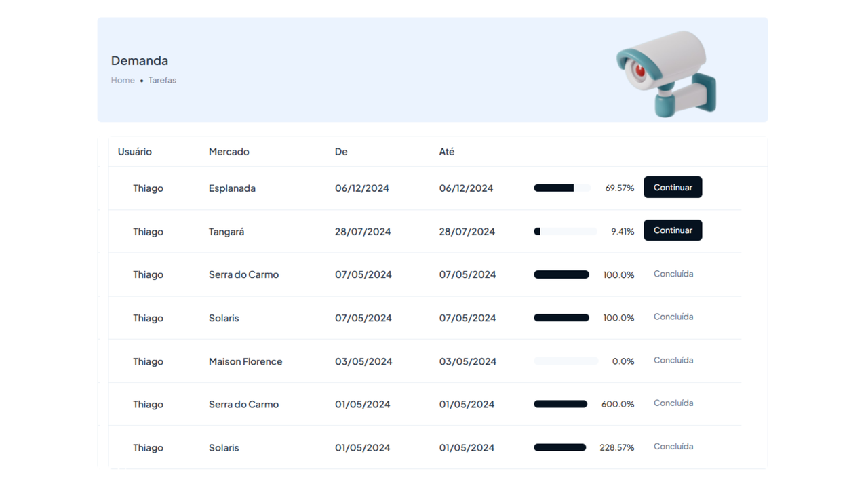868x488 pixels.
Task: Click the 228.57% percentage value
Action: tap(617, 447)
